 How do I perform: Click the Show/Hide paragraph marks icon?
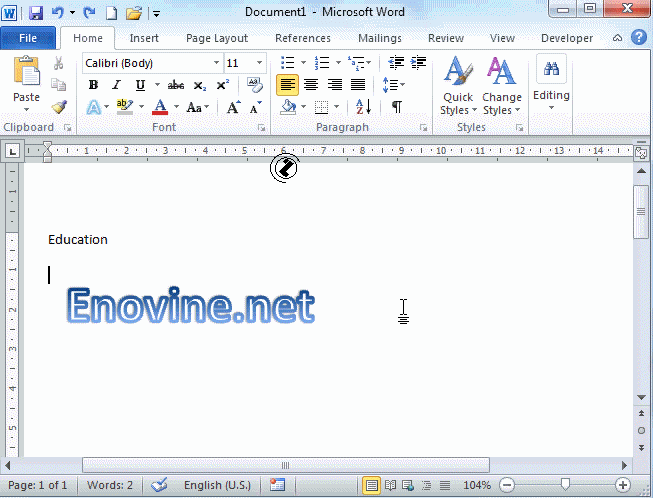pyautogui.click(x=397, y=107)
